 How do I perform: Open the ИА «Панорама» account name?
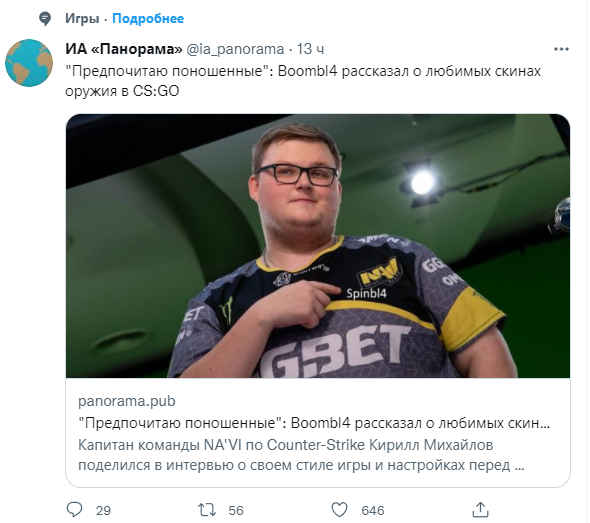[123, 49]
